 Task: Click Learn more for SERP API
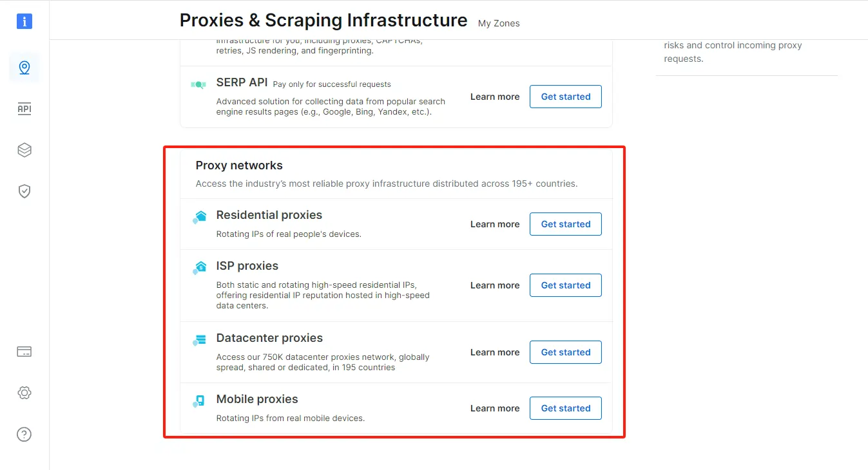pyautogui.click(x=494, y=97)
